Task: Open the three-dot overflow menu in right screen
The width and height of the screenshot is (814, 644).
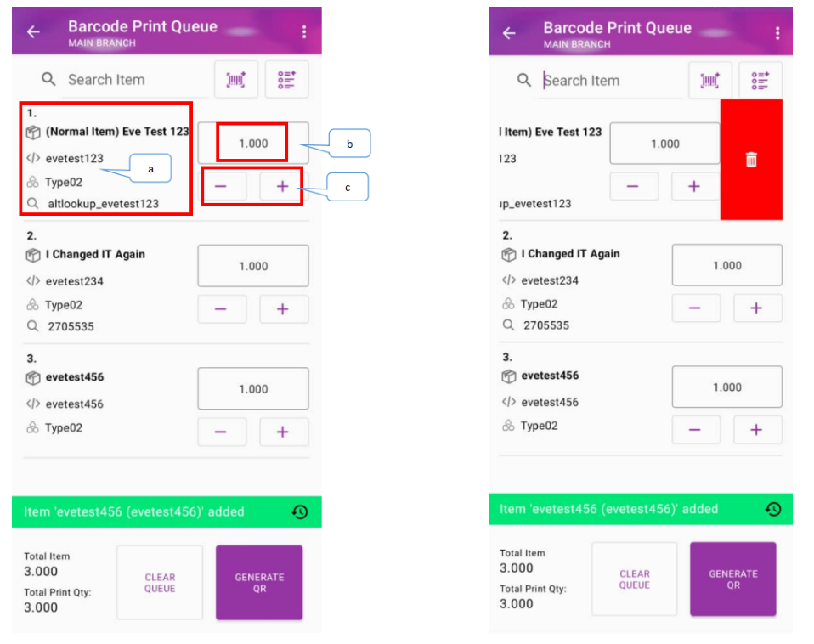Action: point(777,34)
